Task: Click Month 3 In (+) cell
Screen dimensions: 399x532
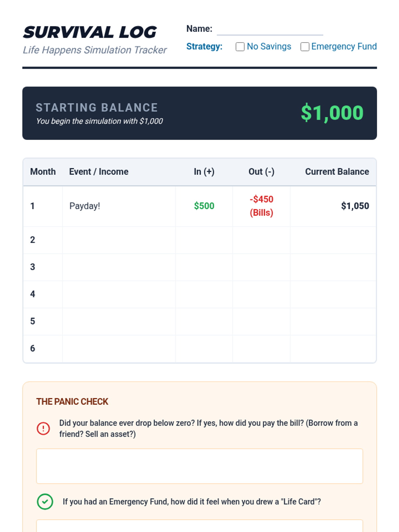Action: [204, 267]
